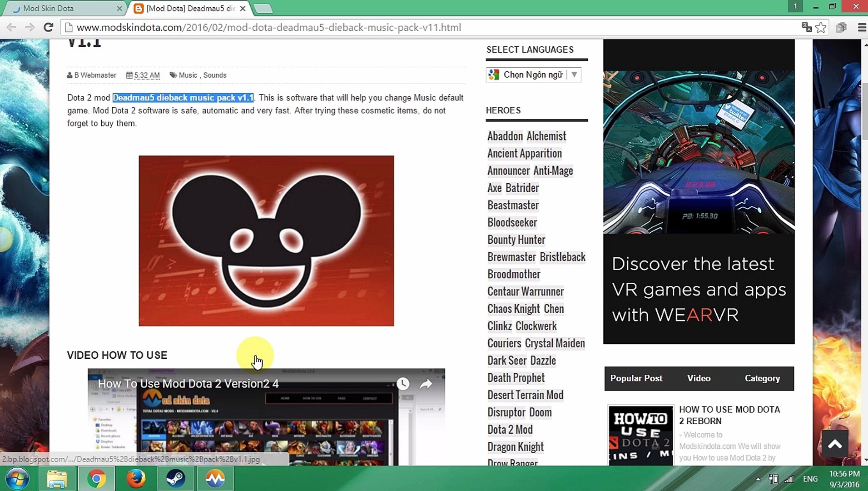Click the video title How To Use Mod Dota 2
The height and width of the screenshot is (491, 868).
click(x=188, y=384)
